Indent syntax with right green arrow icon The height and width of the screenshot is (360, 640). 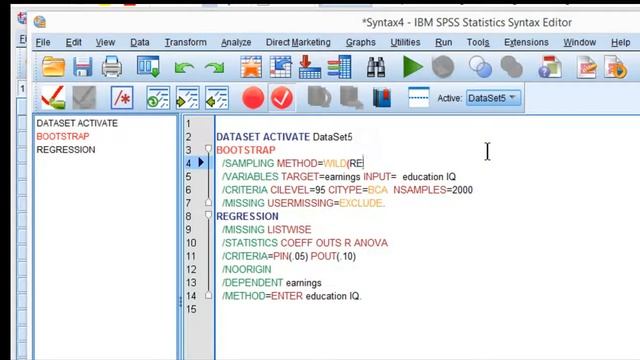click(x=187, y=98)
